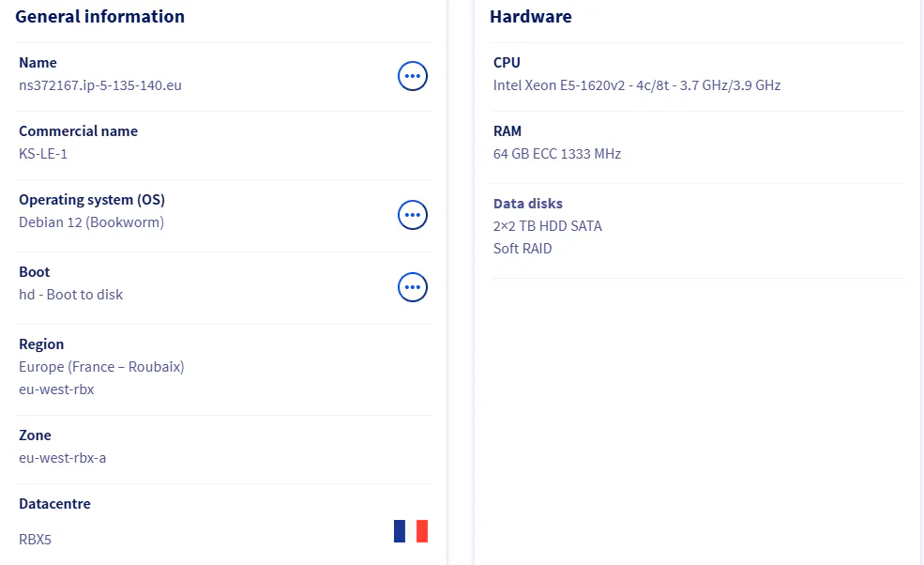Image resolution: width=924 pixels, height=565 pixels.
Task: Click the Commercial name label
Action: tap(78, 131)
